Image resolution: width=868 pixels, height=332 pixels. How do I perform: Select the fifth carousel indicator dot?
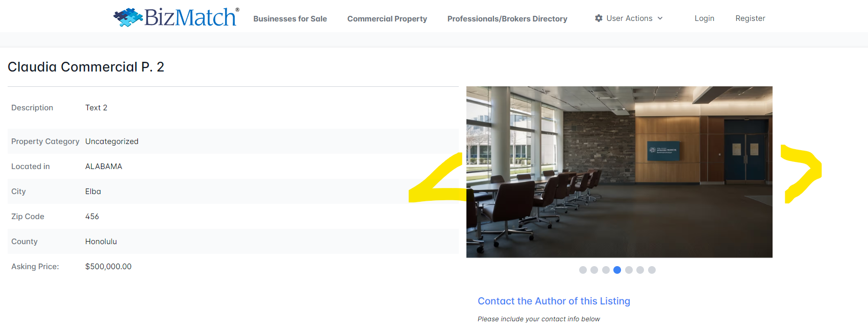click(629, 270)
